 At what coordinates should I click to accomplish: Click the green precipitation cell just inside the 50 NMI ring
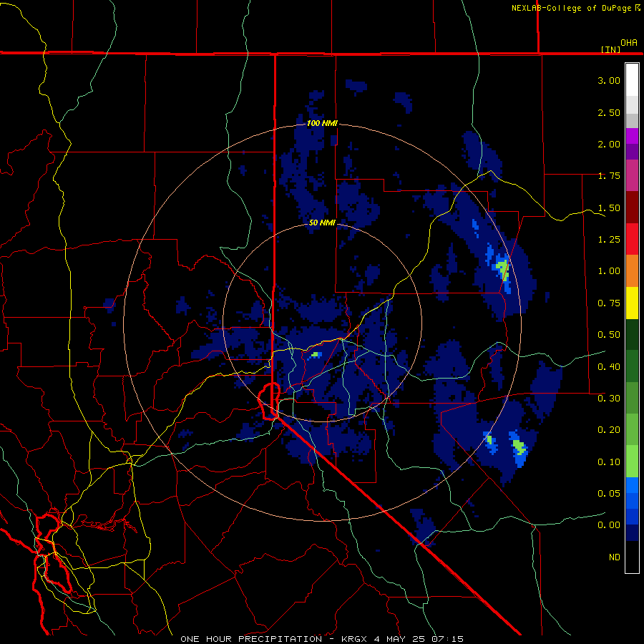pos(316,354)
